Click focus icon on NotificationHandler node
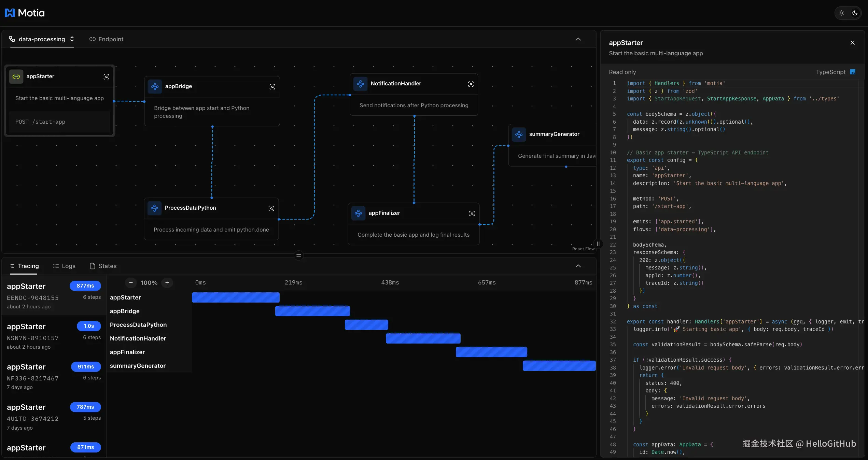The width and height of the screenshot is (868, 460). [471, 84]
